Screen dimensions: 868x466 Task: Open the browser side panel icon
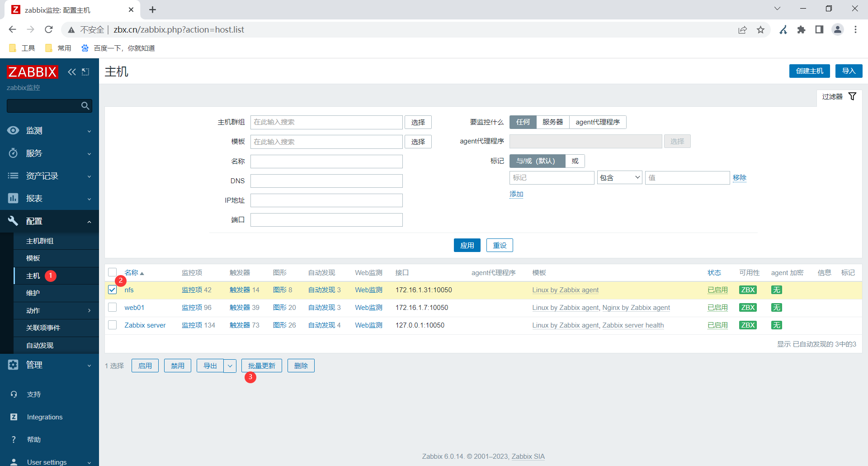pos(819,29)
